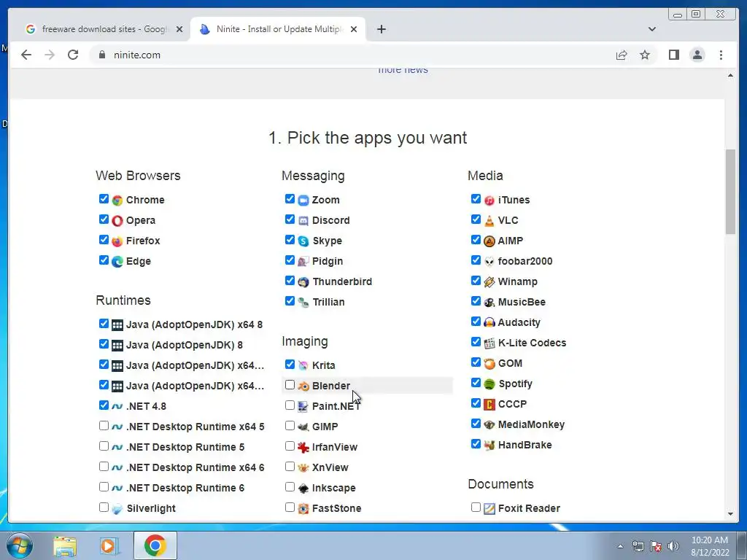Go back to the previous page

[x=26, y=55]
